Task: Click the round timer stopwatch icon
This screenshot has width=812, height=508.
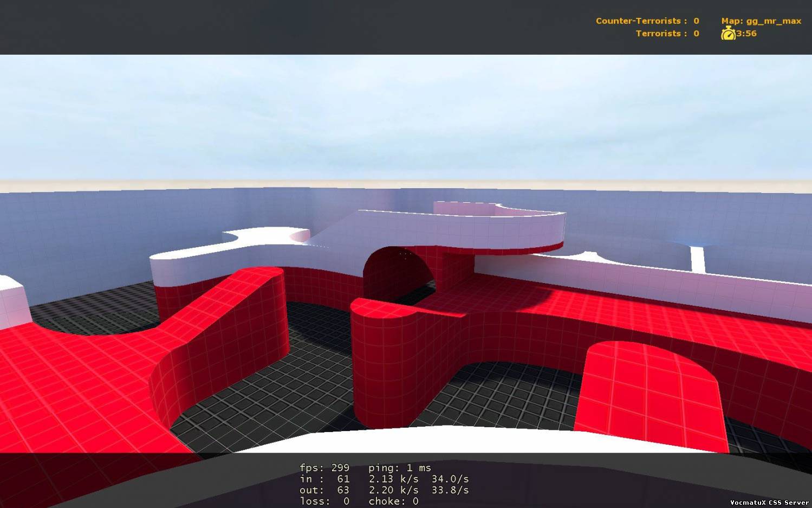Action: pos(728,34)
